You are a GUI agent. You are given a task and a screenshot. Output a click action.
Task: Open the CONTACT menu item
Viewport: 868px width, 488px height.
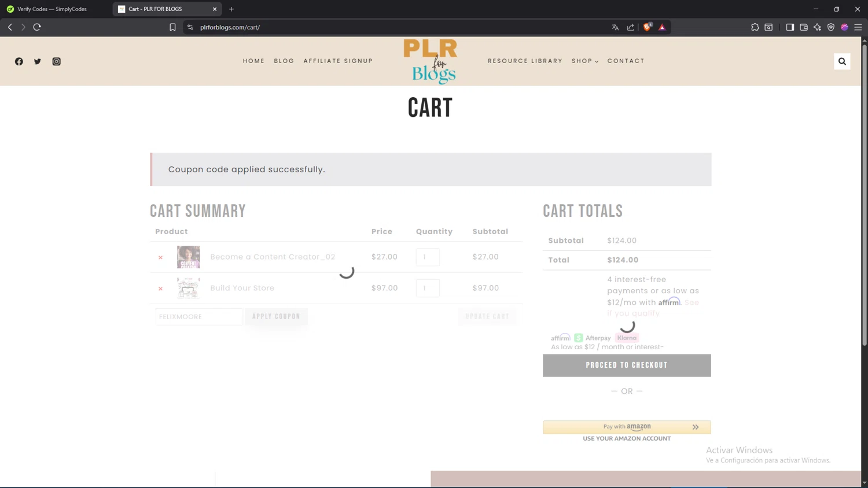coord(626,61)
